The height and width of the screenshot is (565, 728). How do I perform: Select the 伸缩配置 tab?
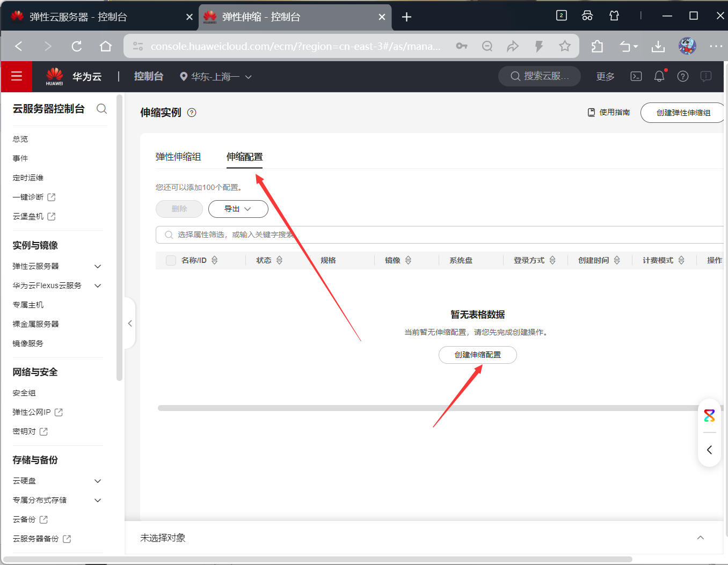coord(245,157)
